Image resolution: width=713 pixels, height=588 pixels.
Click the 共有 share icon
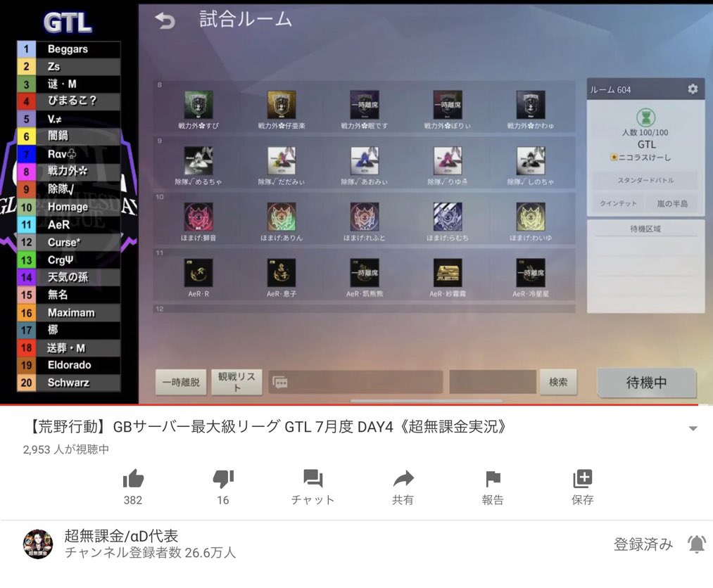(402, 481)
